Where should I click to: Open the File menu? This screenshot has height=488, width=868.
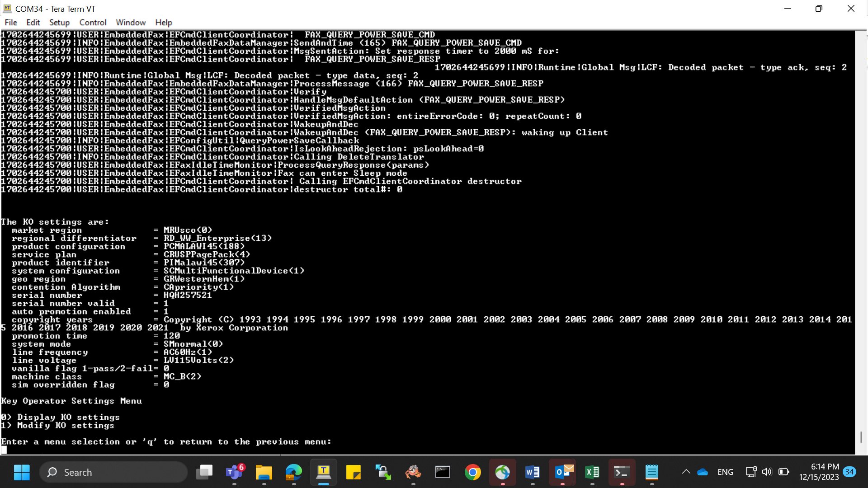coord(11,22)
